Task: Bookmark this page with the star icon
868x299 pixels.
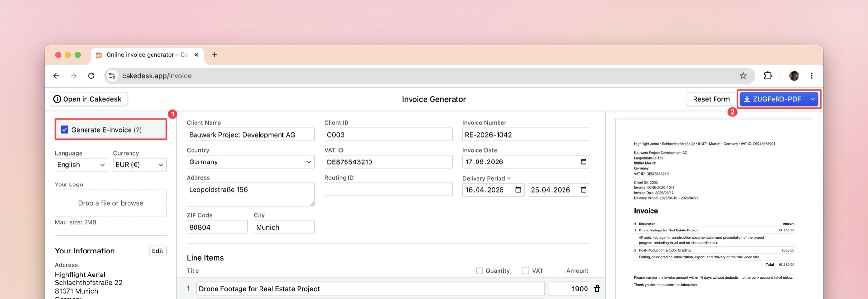Action: 743,76
